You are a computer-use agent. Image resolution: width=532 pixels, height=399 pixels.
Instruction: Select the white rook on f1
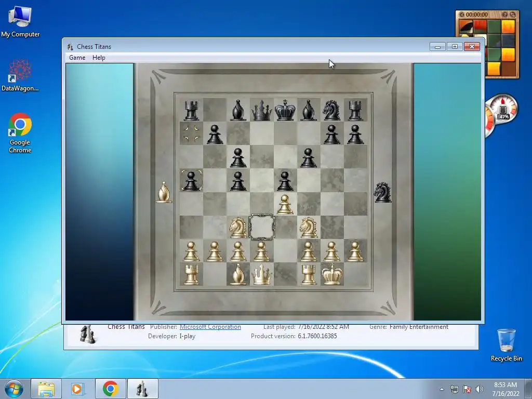tap(309, 274)
